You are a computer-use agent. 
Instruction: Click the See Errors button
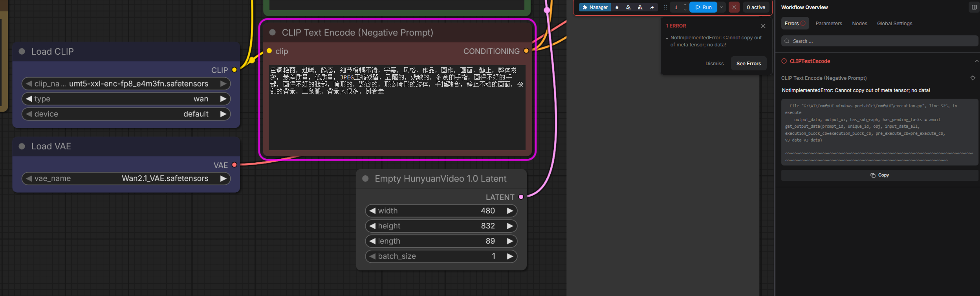(x=749, y=64)
